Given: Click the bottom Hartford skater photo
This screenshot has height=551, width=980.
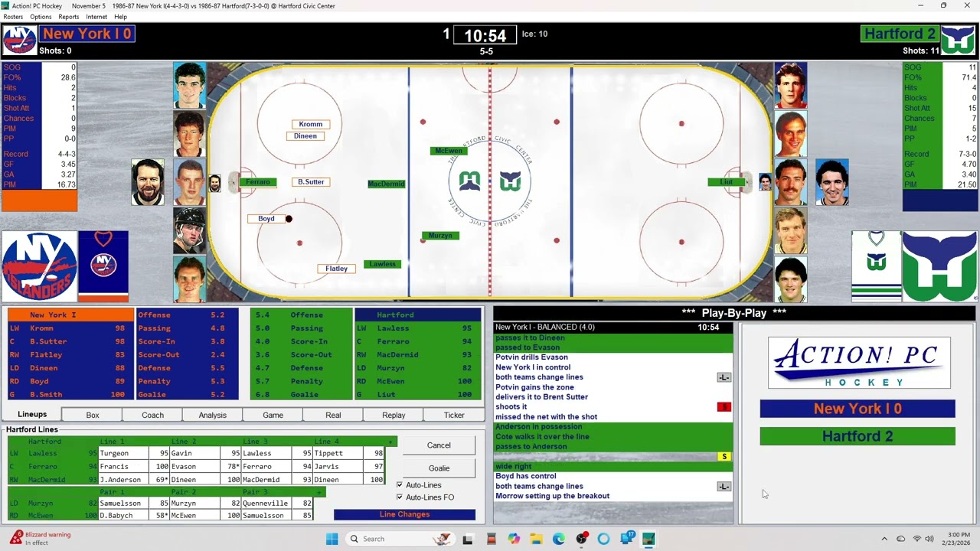Looking at the screenshot, I should pyautogui.click(x=791, y=279).
